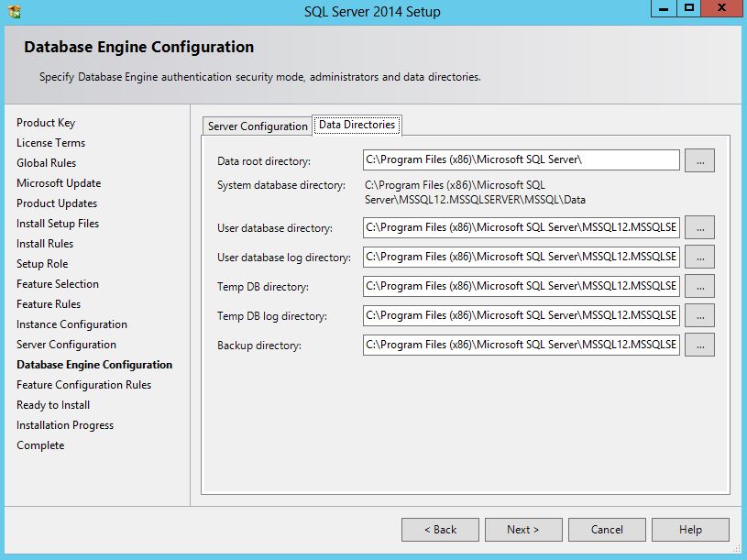Browse for the Temp DB log directory
The width and height of the screenshot is (747, 560).
[699, 315]
